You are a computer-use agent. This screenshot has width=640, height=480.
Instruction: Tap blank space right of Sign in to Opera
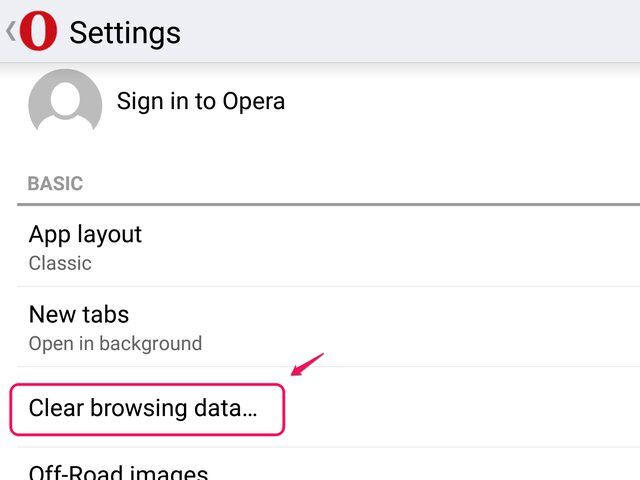pyautogui.click(x=460, y=102)
